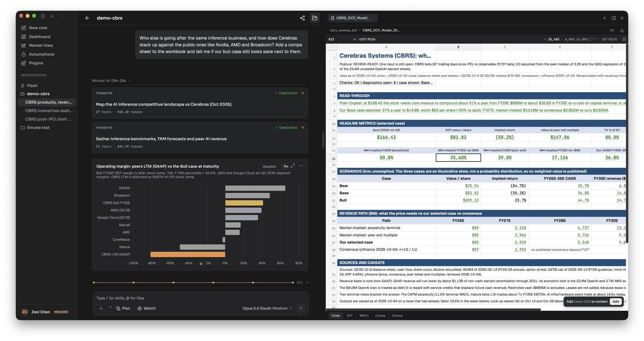Collapse the demo-cbrs workspace folder
This screenshot has width=644, height=341.
(x=38, y=94)
